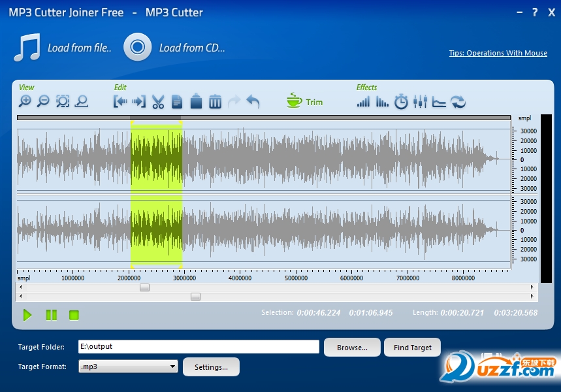Click the zoom full view magnifier icon
Image resolution: width=561 pixels, height=392 pixels.
(82, 102)
